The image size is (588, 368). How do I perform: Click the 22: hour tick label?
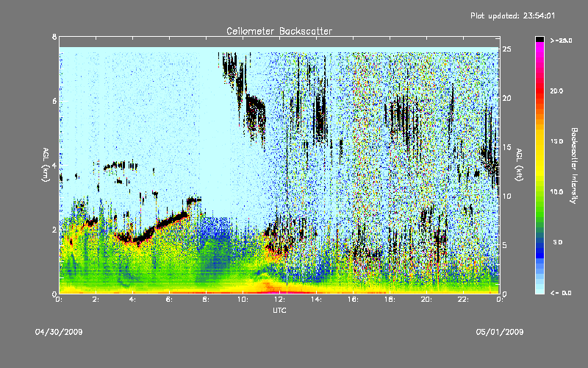pyautogui.click(x=463, y=300)
